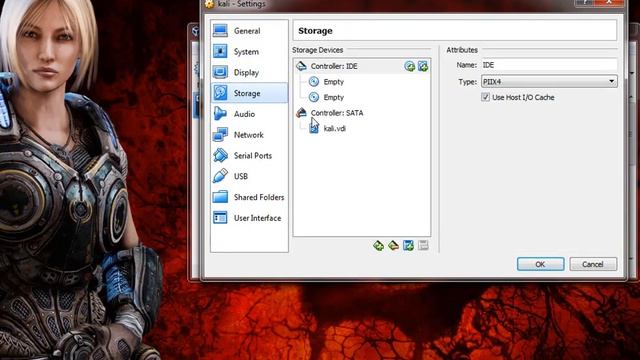Remove the selected storage controller
Screen dimensions: 640x360
[x=393, y=245]
